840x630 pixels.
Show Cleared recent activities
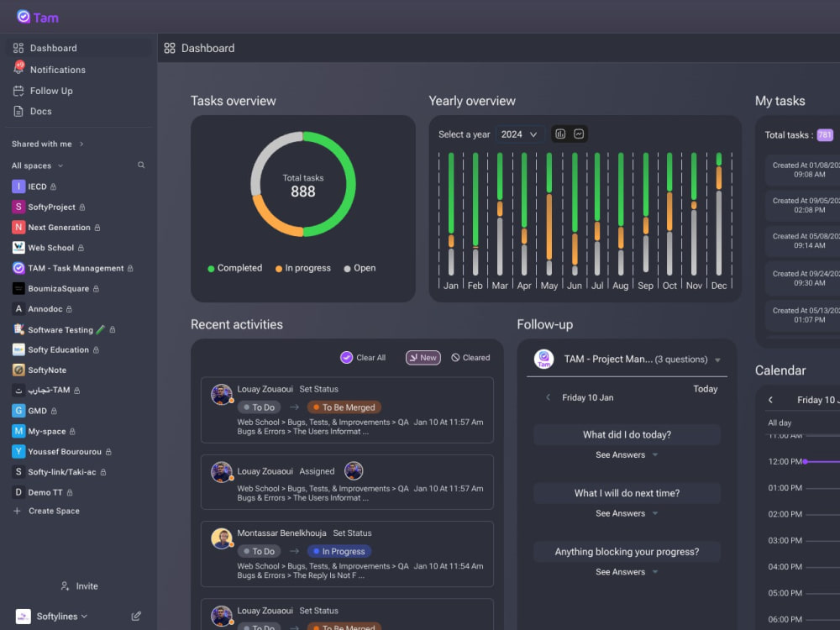pos(470,357)
